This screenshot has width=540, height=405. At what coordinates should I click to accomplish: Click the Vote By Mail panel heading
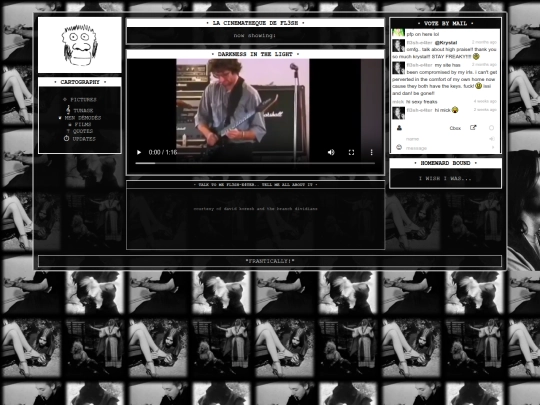pyautogui.click(x=445, y=23)
